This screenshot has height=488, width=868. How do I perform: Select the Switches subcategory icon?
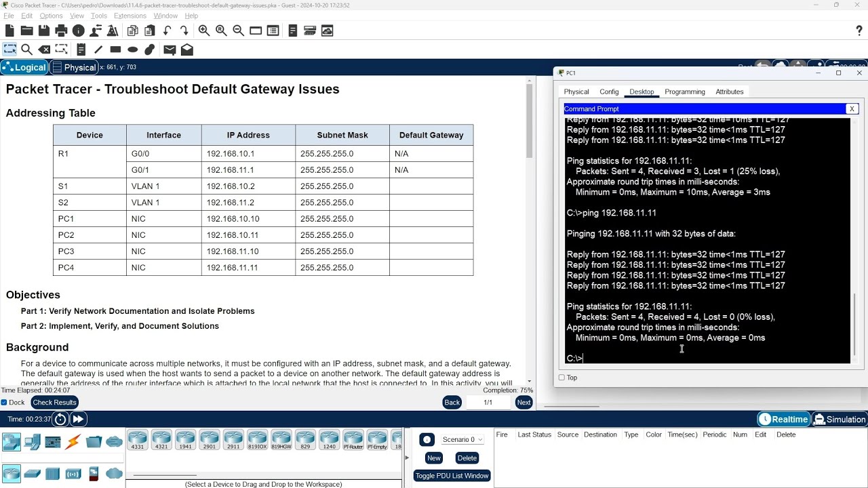tap(33, 473)
